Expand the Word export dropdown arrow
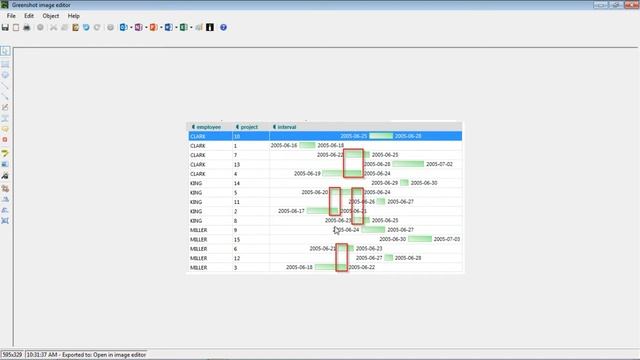Image resolution: width=640 pixels, height=360 pixels. pos(176,27)
